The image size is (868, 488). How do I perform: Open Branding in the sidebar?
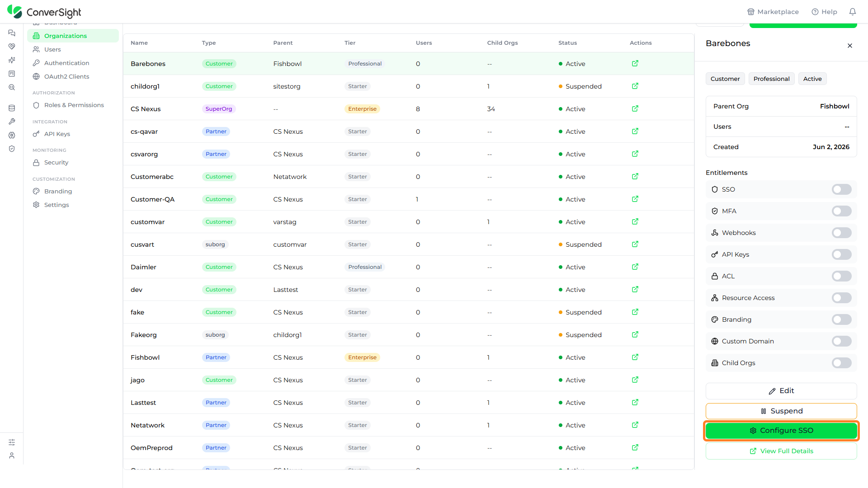pos(73,191)
